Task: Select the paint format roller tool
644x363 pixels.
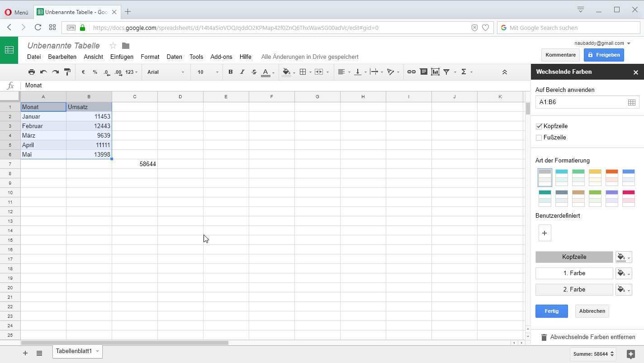Action: click(x=67, y=72)
